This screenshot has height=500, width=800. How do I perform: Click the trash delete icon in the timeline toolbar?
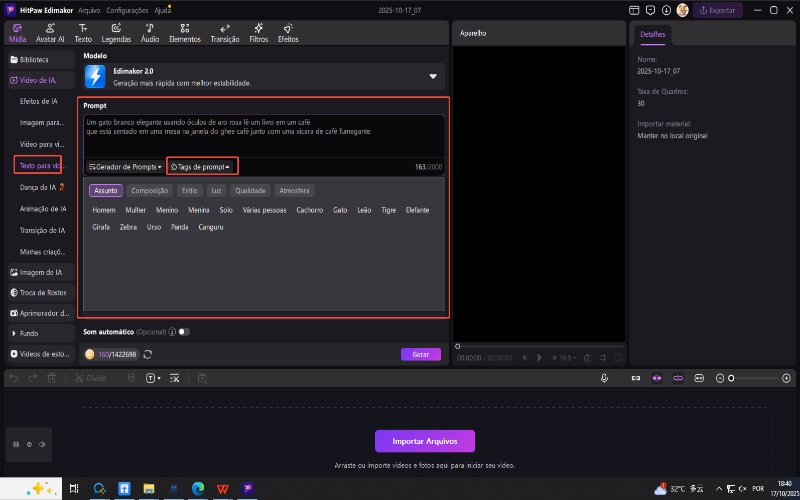click(x=52, y=378)
